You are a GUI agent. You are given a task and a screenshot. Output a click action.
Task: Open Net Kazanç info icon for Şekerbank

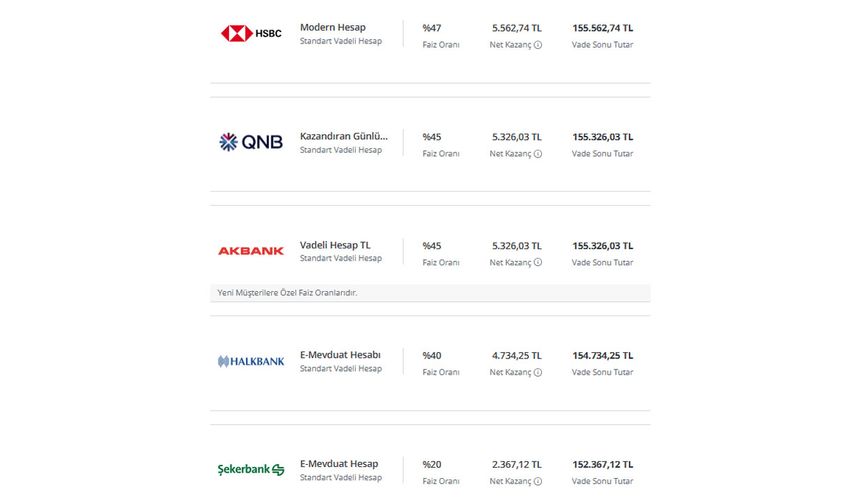tap(538, 482)
